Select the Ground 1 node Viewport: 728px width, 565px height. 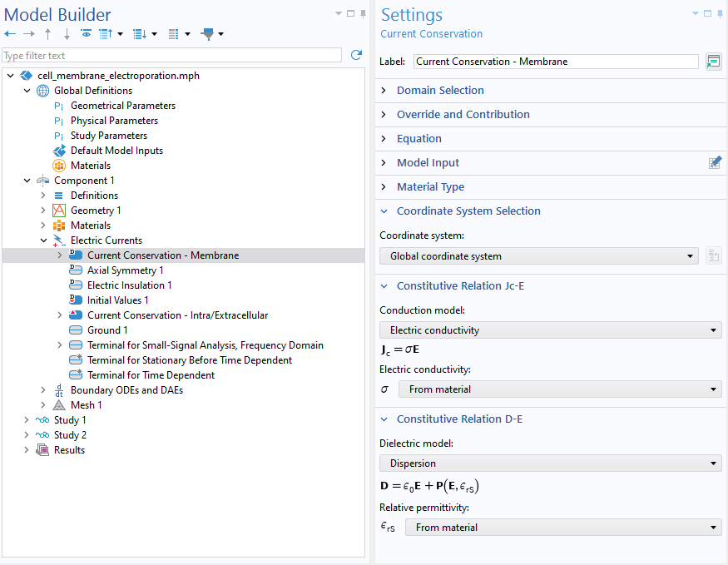pyautogui.click(x=107, y=330)
